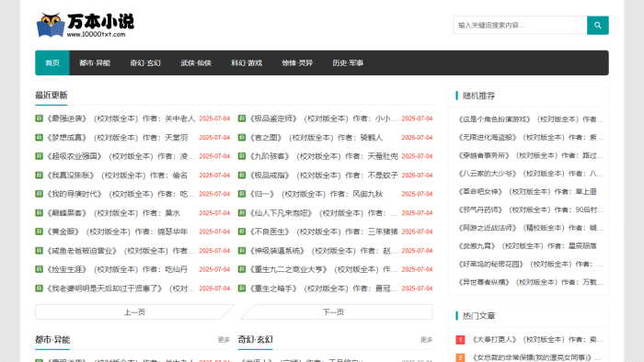Open the 惊悚·灵异 navigation tab
This screenshot has width=644, height=362.
point(297,62)
